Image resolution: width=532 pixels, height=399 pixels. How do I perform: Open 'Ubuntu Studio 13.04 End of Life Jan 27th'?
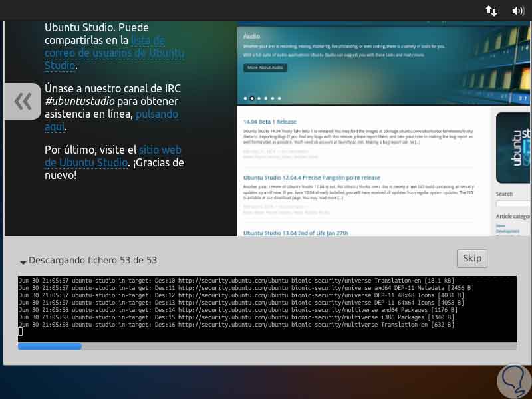click(x=295, y=233)
